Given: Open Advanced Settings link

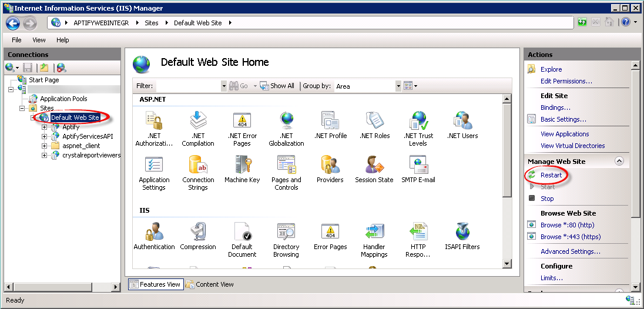Looking at the screenshot, I should click(x=571, y=251).
